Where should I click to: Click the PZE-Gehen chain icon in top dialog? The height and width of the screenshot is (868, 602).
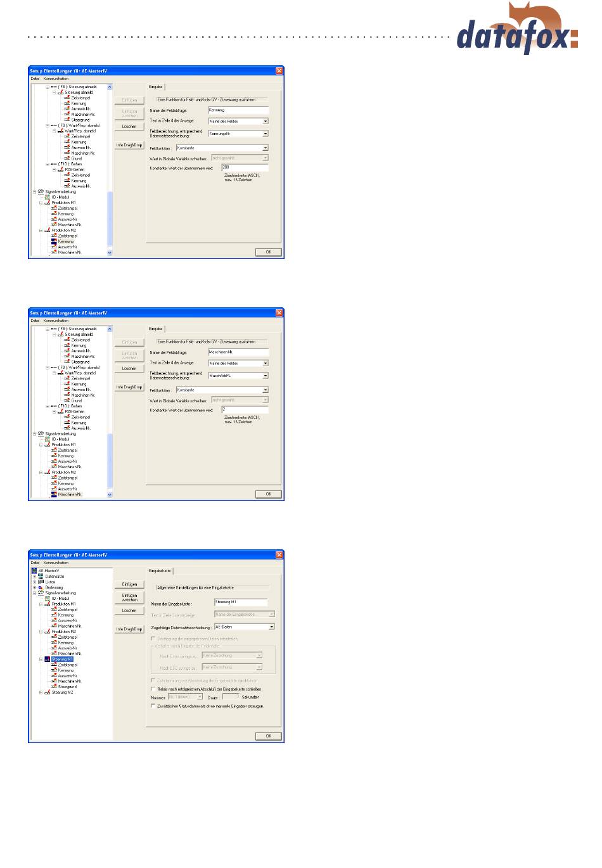61,170
